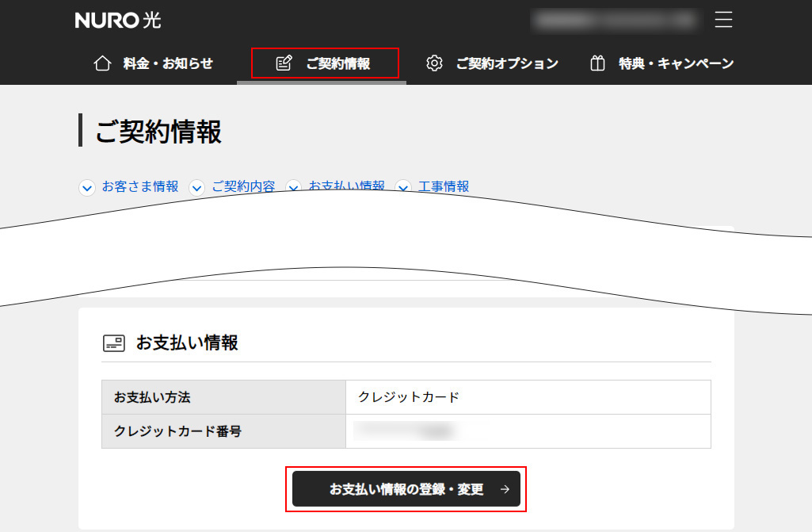Click the arrow on お支払い情報の登録・変更 button
The image size is (812, 532).
coord(505,489)
